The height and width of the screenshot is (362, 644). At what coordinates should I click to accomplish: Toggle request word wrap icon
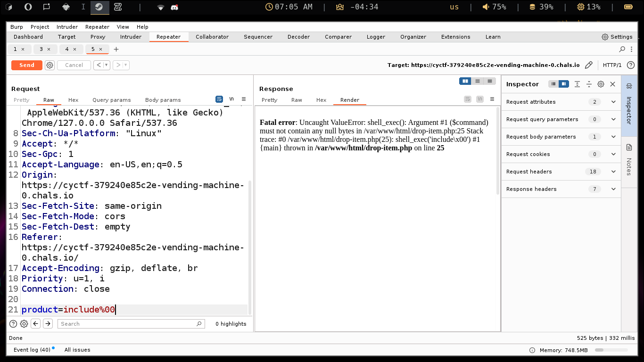pyautogui.click(x=219, y=99)
